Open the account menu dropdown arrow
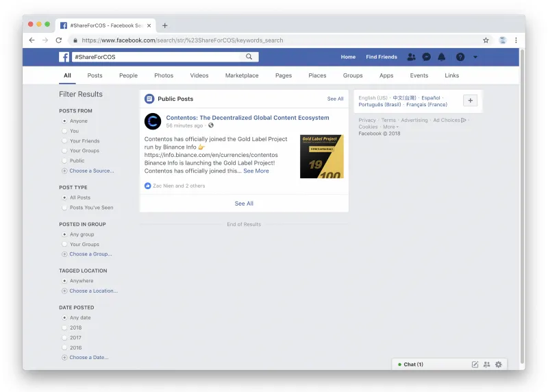Viewport: 548px width, 392px height. click(475, 57)
